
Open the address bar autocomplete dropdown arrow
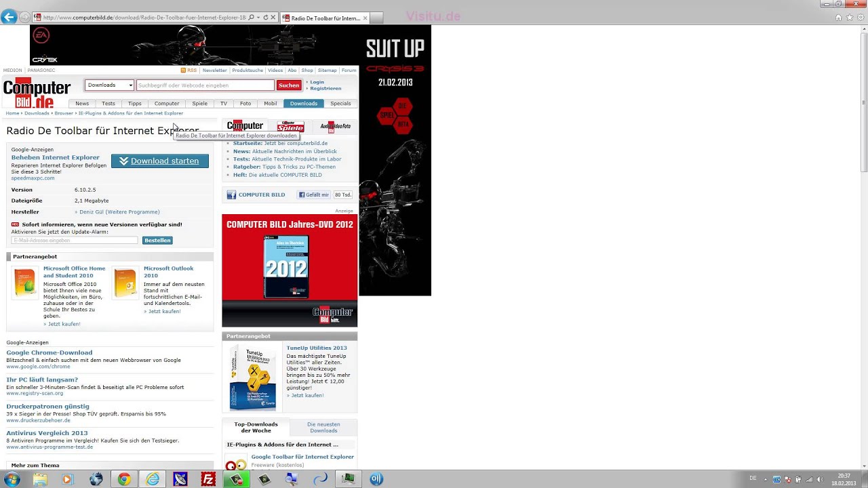258,18
